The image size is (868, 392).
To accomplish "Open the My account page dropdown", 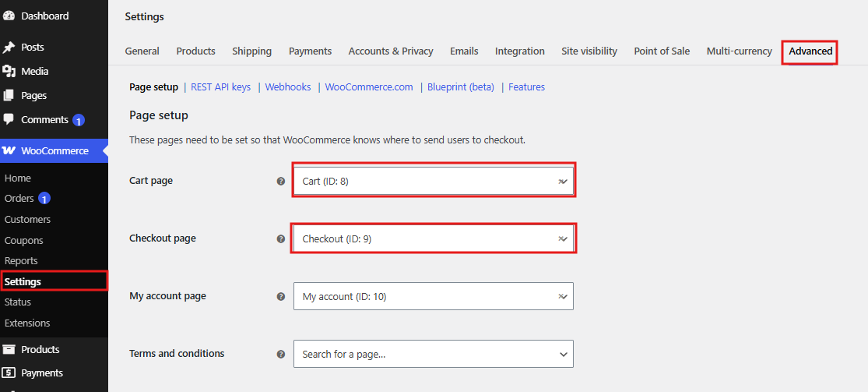I will tap(434, 296).
